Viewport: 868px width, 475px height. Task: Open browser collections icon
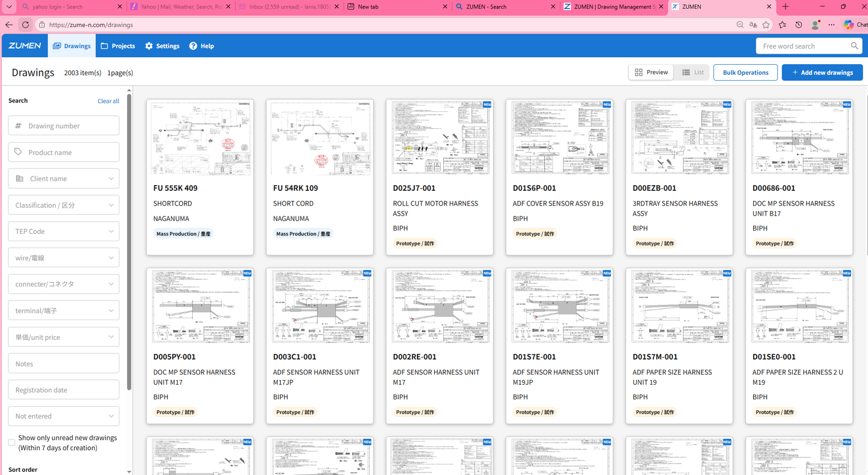click(782, 25)
